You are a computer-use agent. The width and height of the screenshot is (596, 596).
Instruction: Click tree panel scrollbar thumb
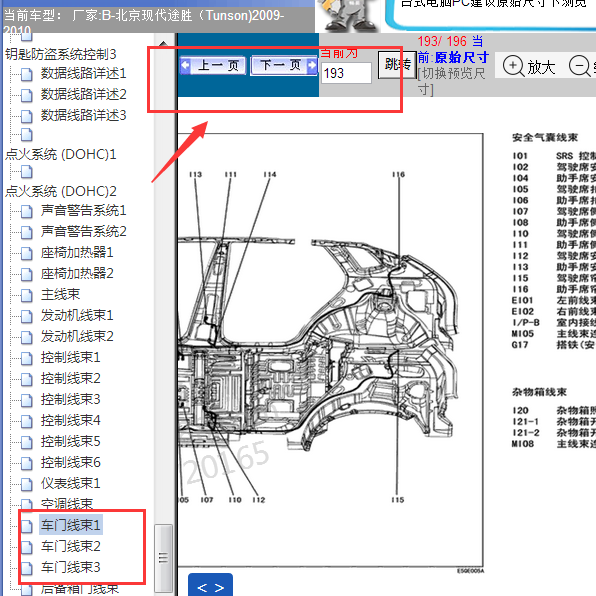pos(163,558)
